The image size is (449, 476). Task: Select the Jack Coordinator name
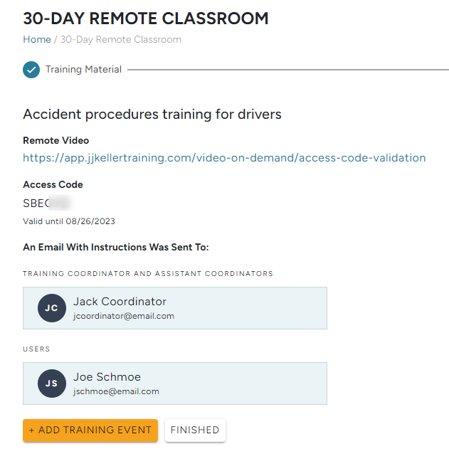click(x=120, y=302)
